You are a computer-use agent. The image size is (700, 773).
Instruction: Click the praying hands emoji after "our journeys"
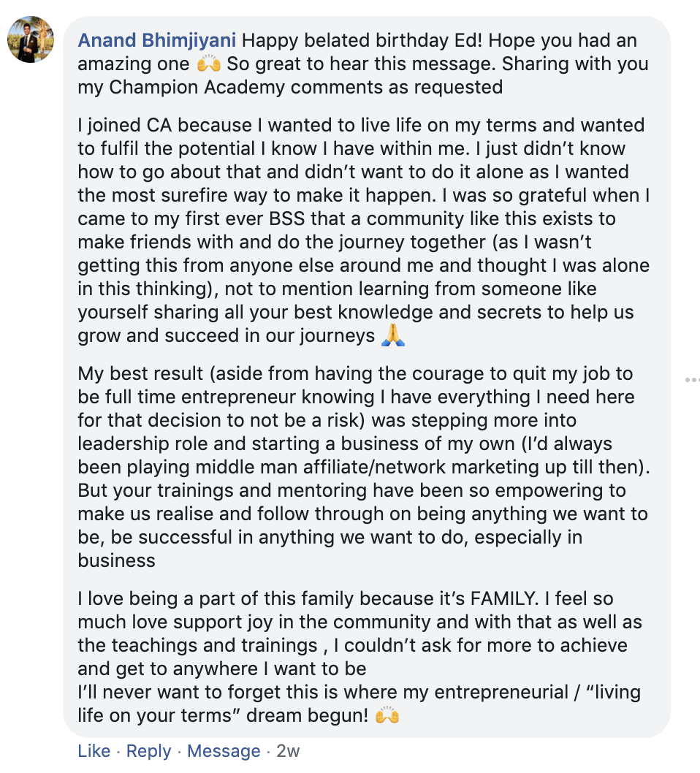(x=392, y=336)
